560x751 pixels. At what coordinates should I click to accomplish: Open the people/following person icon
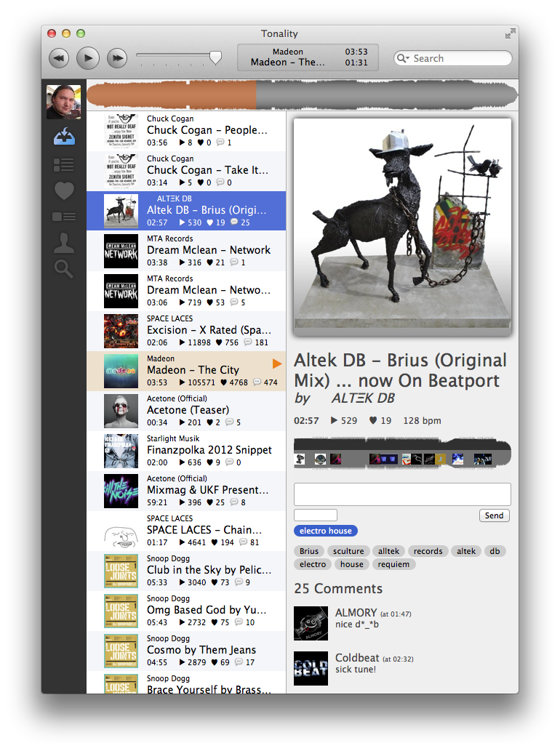coord(64,243)
